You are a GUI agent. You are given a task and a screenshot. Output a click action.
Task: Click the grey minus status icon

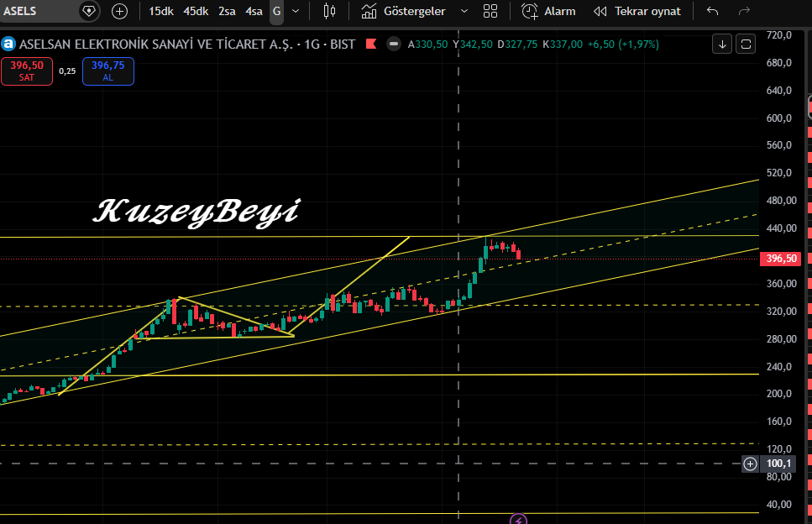(394, 44)
